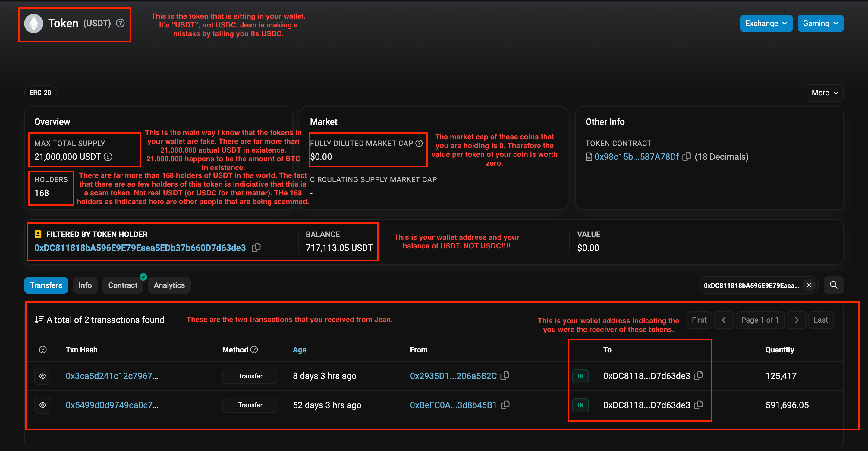Copy the token contract address 0x98c15b...587A78Df

686,156
